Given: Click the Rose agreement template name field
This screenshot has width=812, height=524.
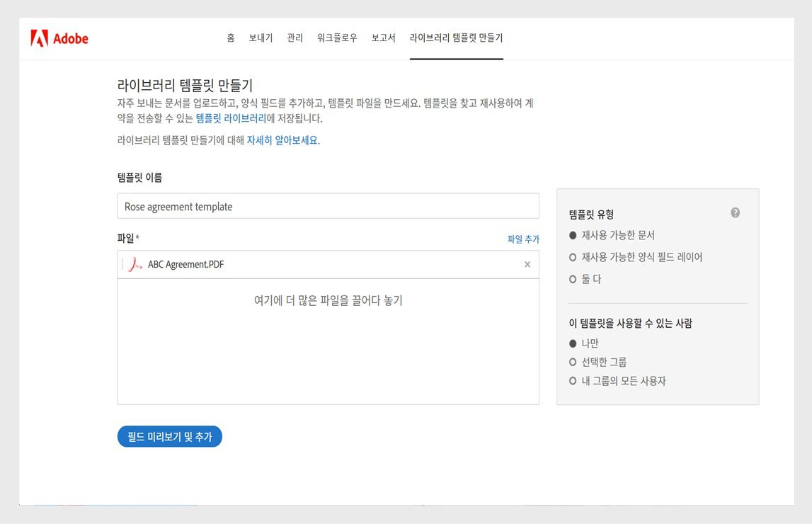Looking at the screenshot, I should coord(328,206).
